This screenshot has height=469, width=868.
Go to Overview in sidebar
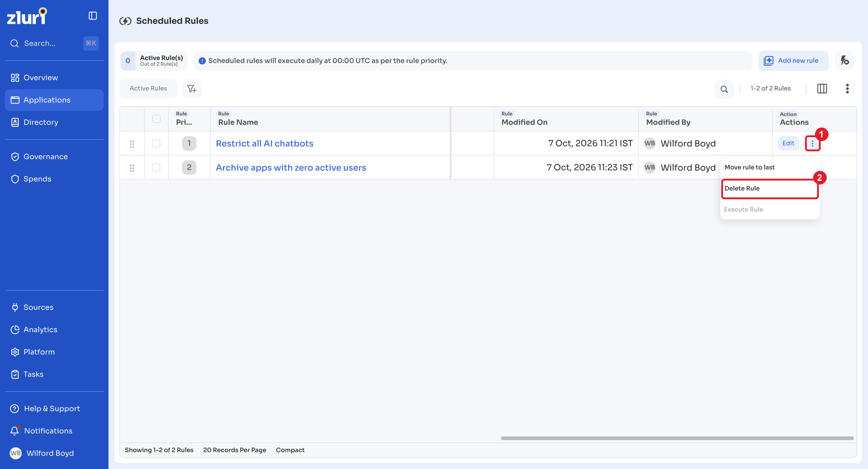click(x=54, y=78)
